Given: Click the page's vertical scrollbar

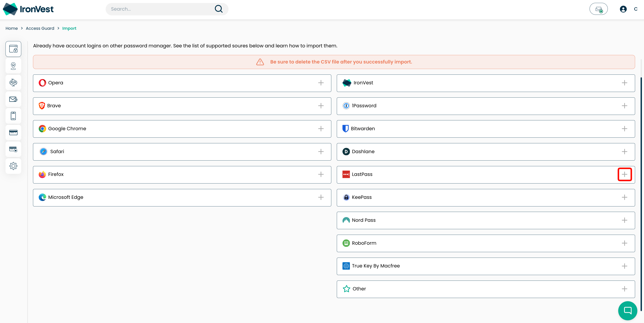Looking at the screenshot, I should (x=641, y=194).
